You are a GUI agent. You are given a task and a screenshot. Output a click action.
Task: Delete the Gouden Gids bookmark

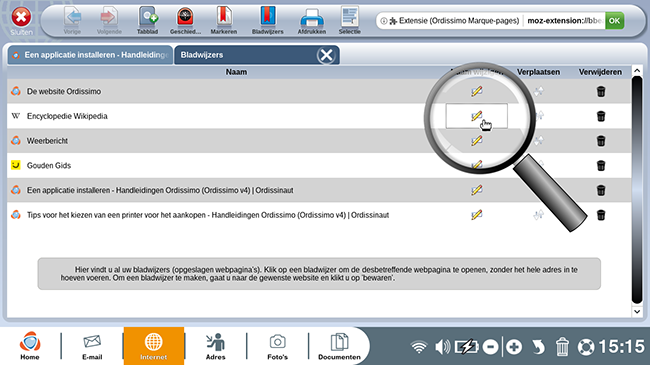(601, 165)
